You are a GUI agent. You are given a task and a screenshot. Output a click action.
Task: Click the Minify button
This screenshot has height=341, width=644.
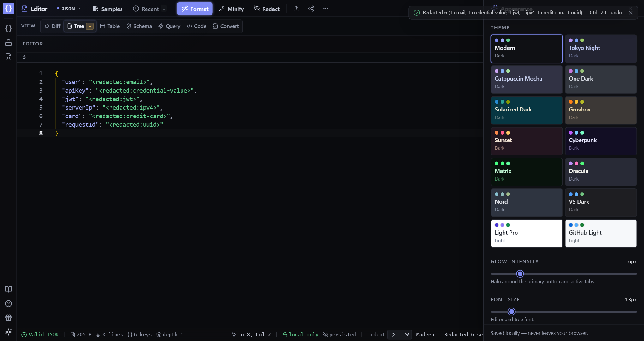pos(231,9)
